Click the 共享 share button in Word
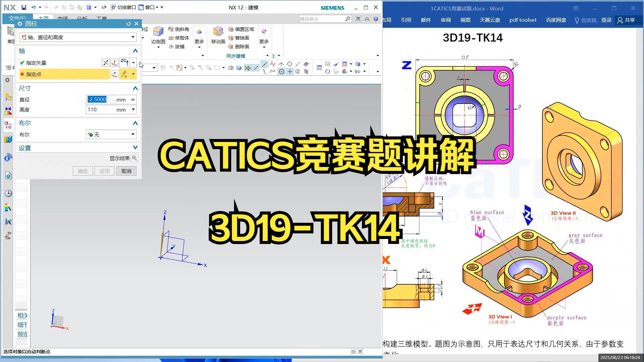 (x=626, y=20)
